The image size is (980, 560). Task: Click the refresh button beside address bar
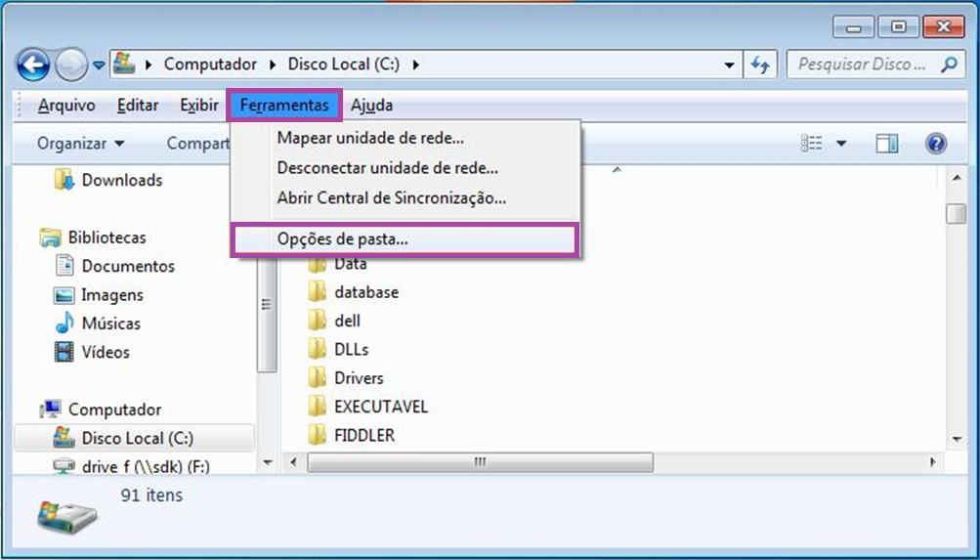[760, 65]
